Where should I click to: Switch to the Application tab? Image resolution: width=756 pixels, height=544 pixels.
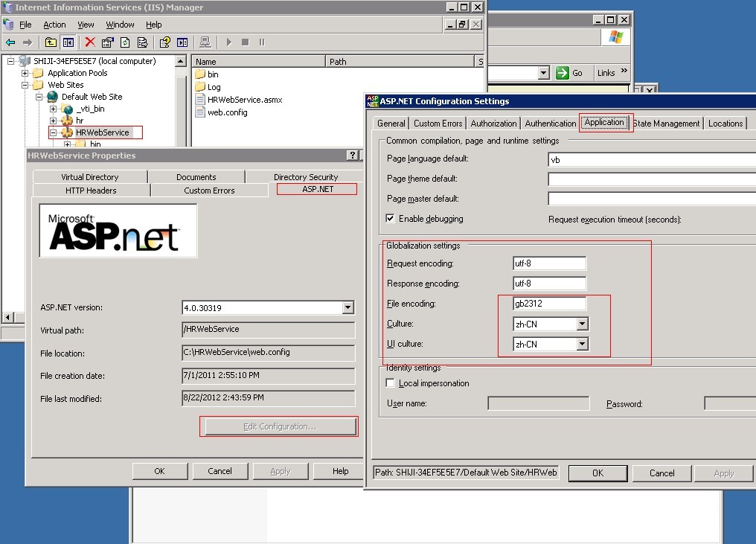coord(604,123)
